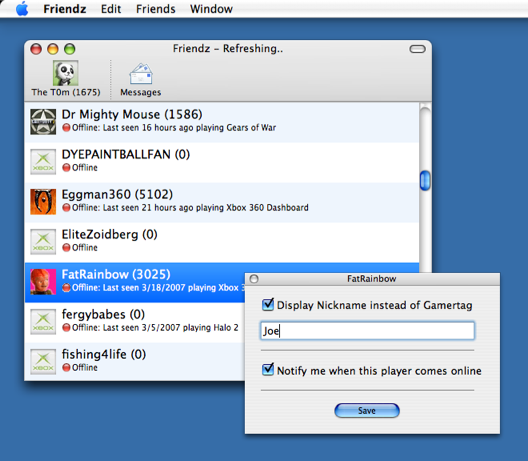Zoom the Friendz window with green button
528x461 pixels.
click(70, 49)
